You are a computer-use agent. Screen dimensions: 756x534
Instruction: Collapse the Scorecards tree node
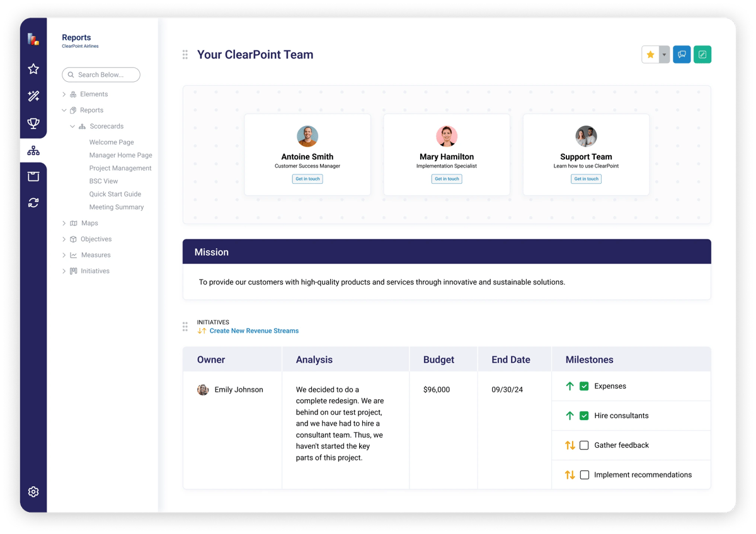(x=72, y=127)
